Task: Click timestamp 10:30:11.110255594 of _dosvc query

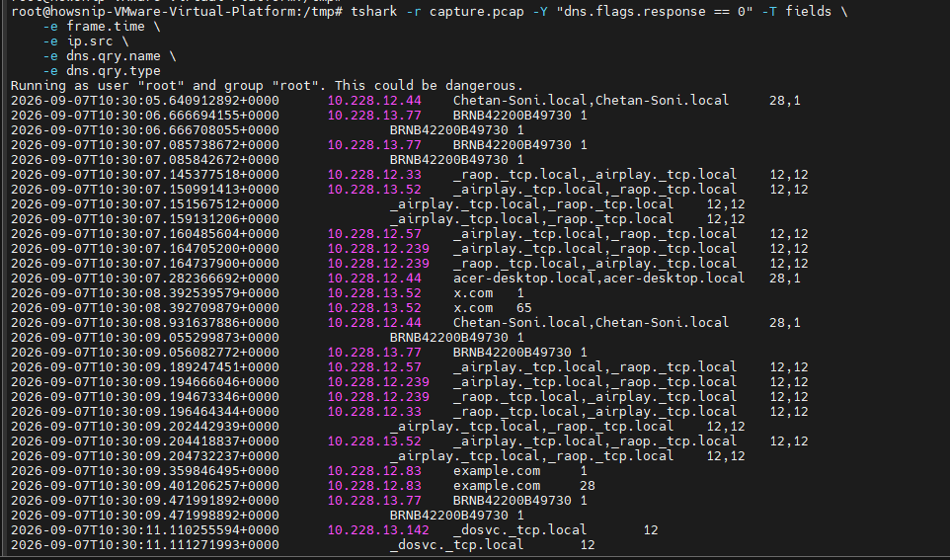Action: (145, 530)
